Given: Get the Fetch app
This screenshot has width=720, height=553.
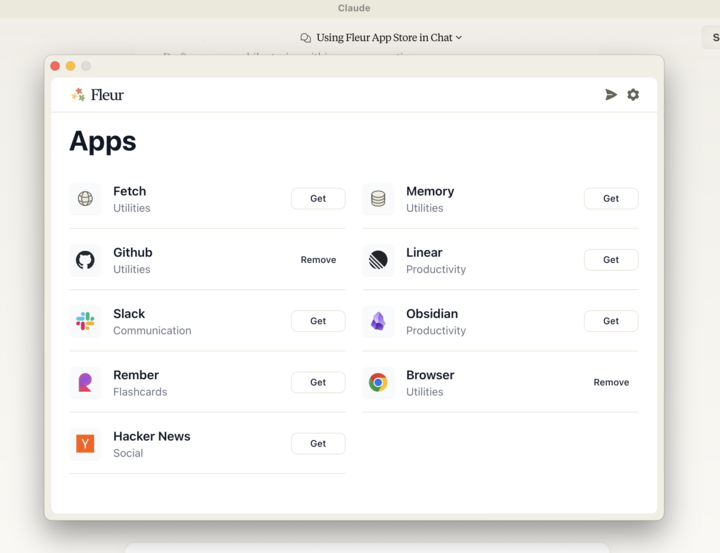Looking at the screenshot, I should (x=318, y=198).
